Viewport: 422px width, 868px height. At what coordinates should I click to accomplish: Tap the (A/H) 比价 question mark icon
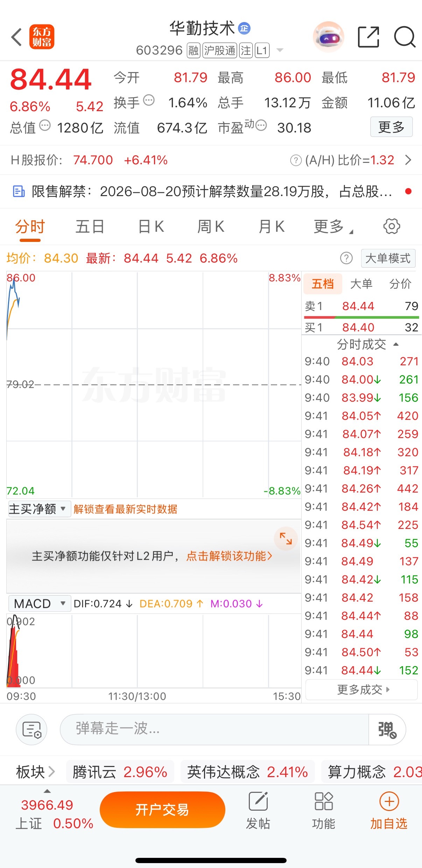tap(296, 160)
